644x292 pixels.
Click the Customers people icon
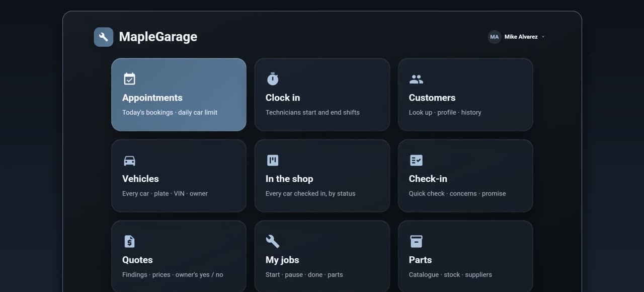tap(416, 79)
